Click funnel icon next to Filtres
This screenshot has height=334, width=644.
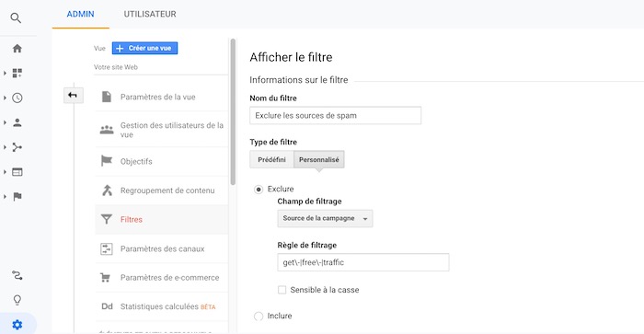coord(107,219)
